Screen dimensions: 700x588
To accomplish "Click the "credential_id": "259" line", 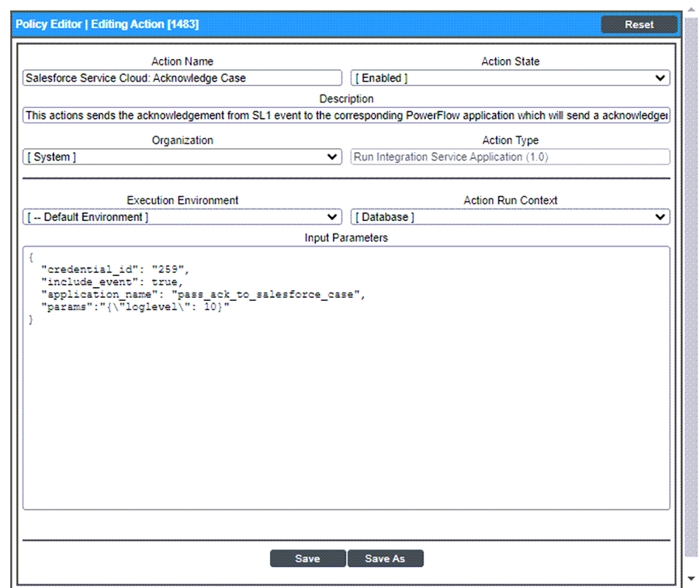I will click(x=115, y=269).
